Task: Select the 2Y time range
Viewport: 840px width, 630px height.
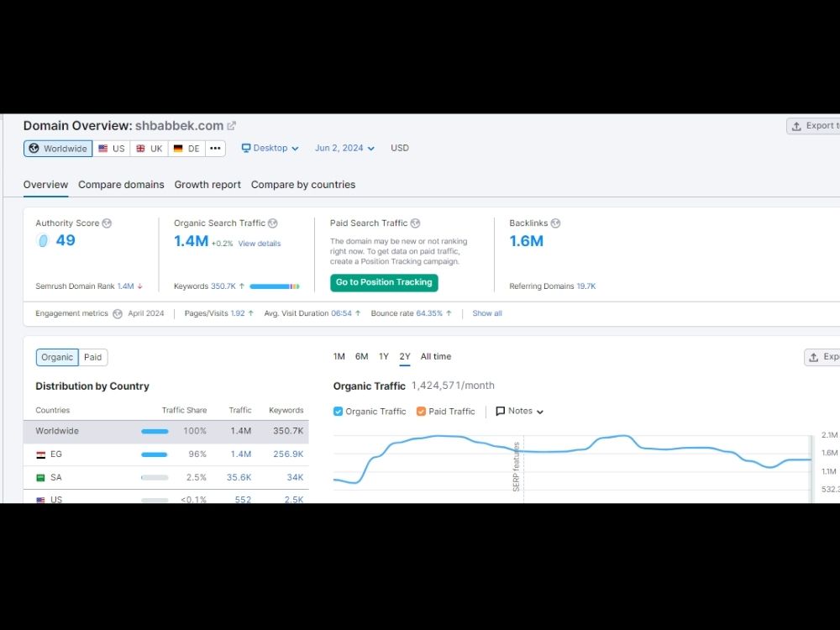Action: (x=405, y=357)
